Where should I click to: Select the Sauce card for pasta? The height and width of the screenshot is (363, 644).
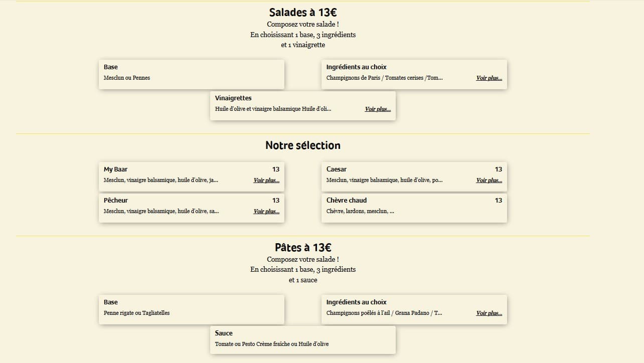(303, 339)
